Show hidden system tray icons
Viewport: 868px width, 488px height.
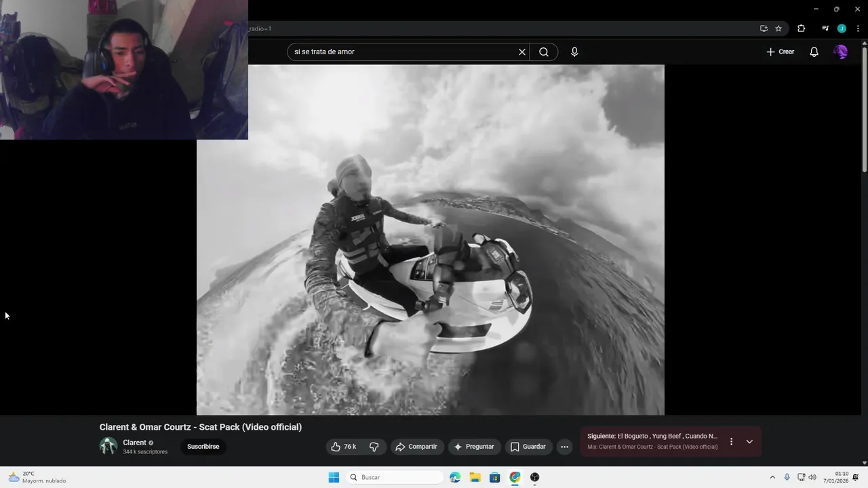tap(772, 477)
